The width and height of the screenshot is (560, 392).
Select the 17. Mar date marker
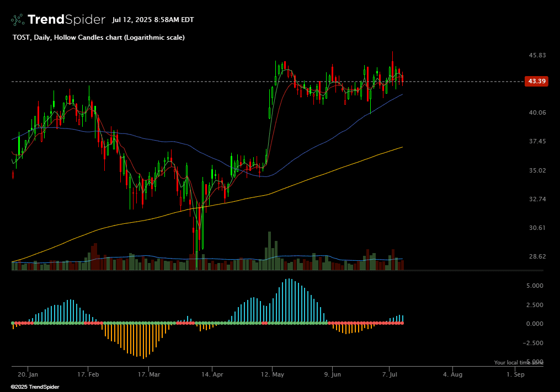click(150, 374)
